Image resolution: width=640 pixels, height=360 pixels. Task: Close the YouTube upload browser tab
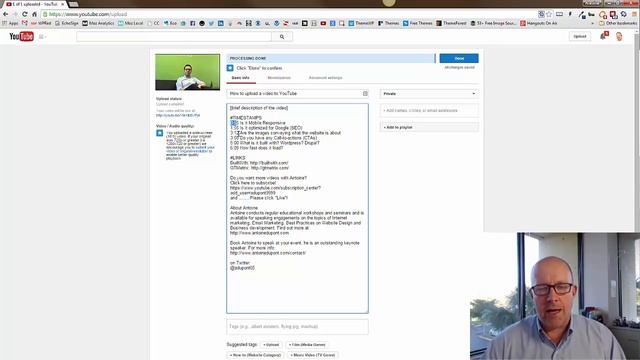(x=62, y=4)
